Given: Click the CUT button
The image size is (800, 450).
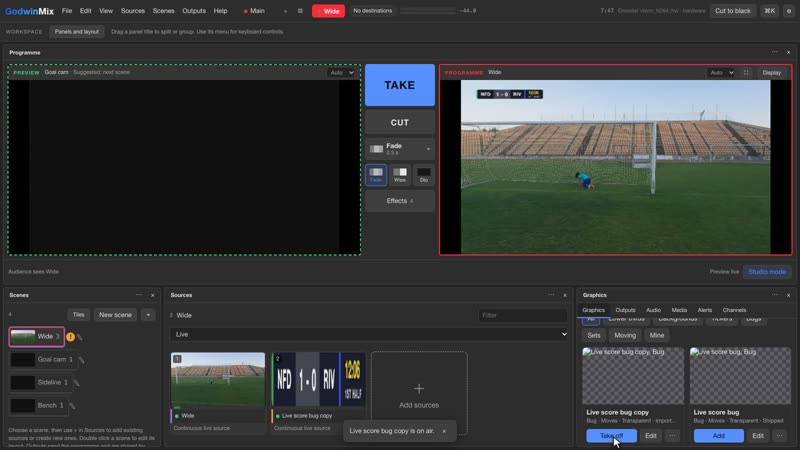Looking at the screenshot, I should click(x=400, y=122).
